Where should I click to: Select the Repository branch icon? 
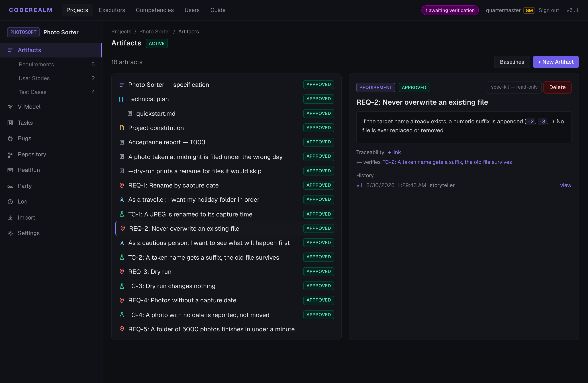click(x=10, y=155)
